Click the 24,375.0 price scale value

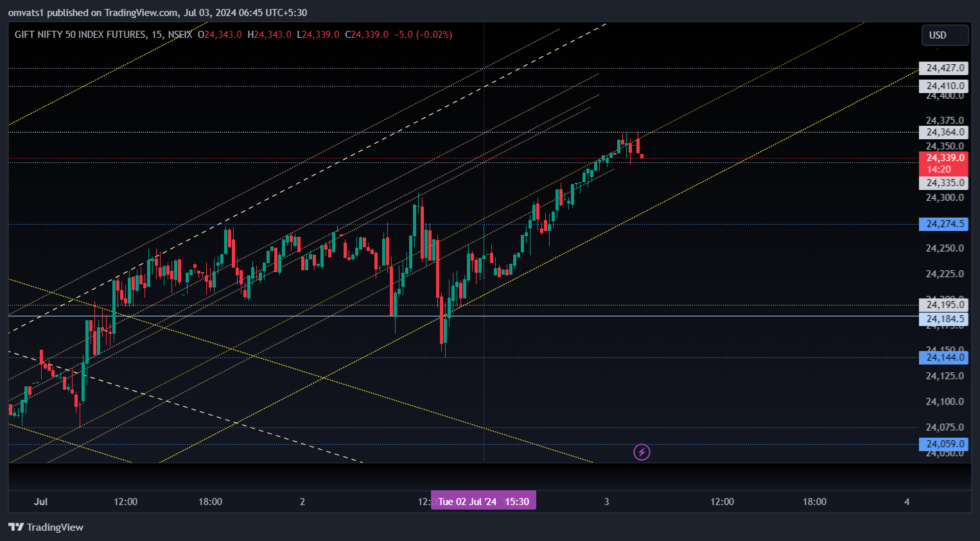click(x=945, y=121)
